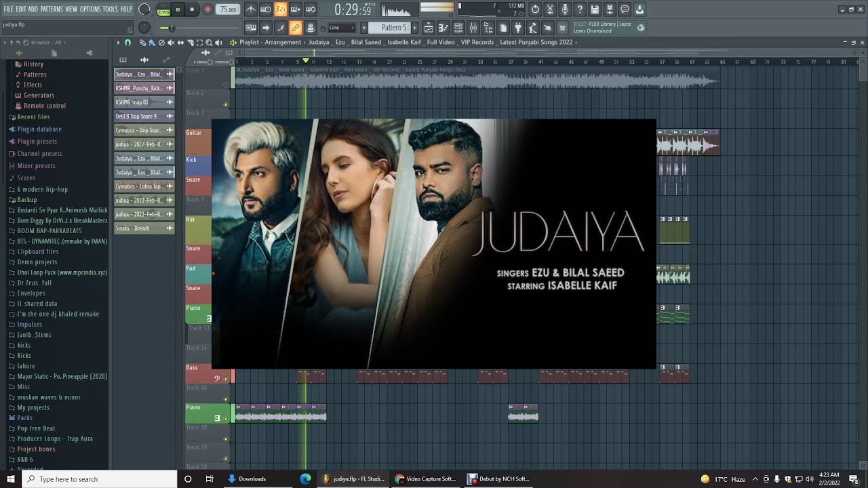Click the Windows search box
This screenshot has height=488, width=868.
click(x=100, y=479)
